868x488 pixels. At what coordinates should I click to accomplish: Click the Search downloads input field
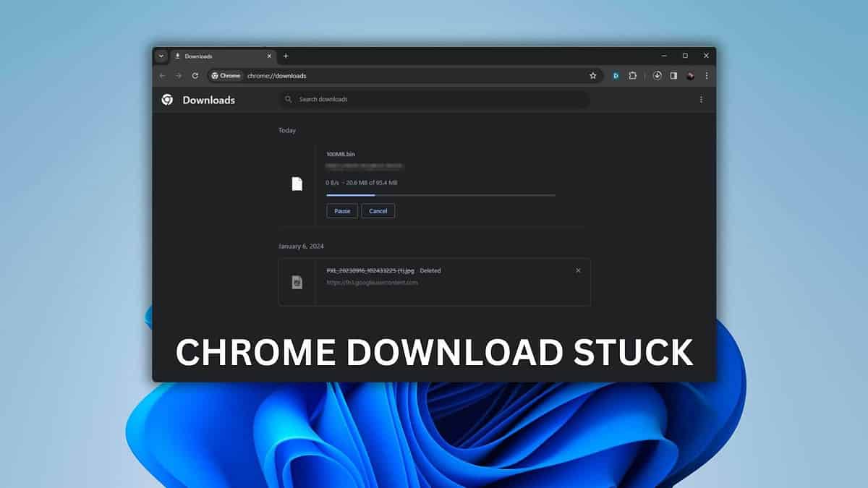434,99
